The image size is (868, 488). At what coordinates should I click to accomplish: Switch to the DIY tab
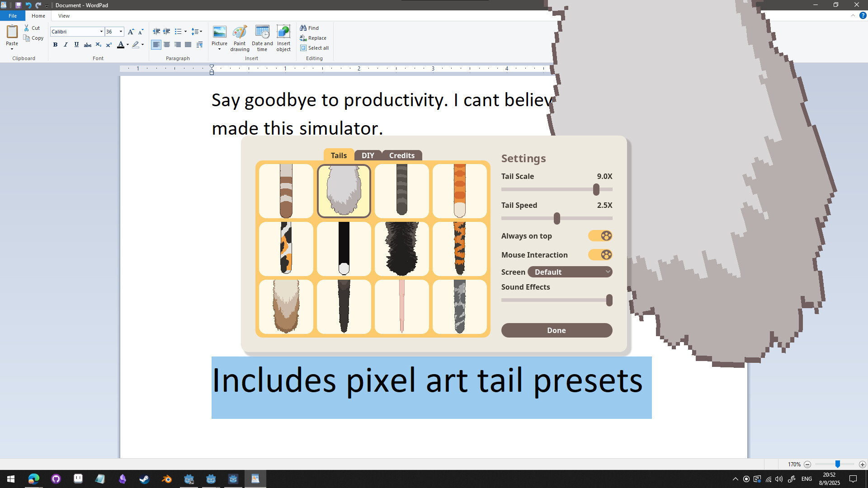[x=368, y=155]
